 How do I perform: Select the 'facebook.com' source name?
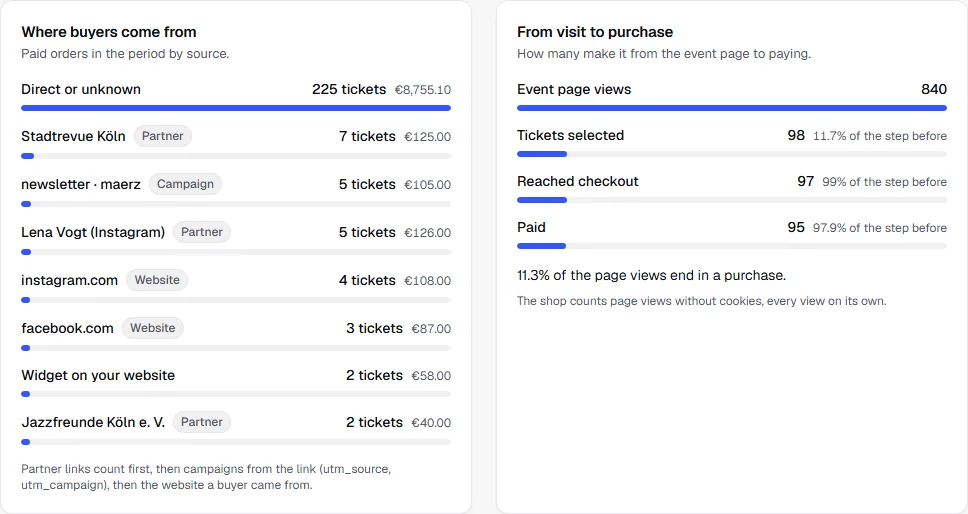coord(67,328)
